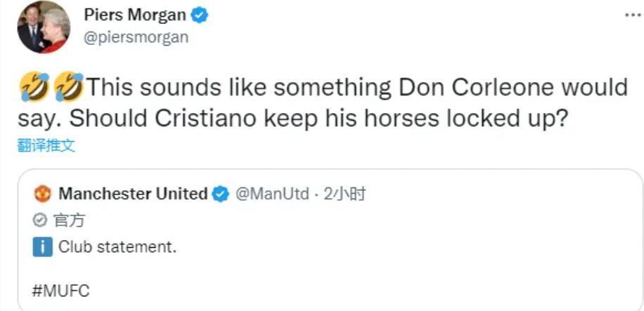Click the Manchester United account name
The height and width of the screenshot is (311, 644).
pyautogui.click(x=133, y=194)
